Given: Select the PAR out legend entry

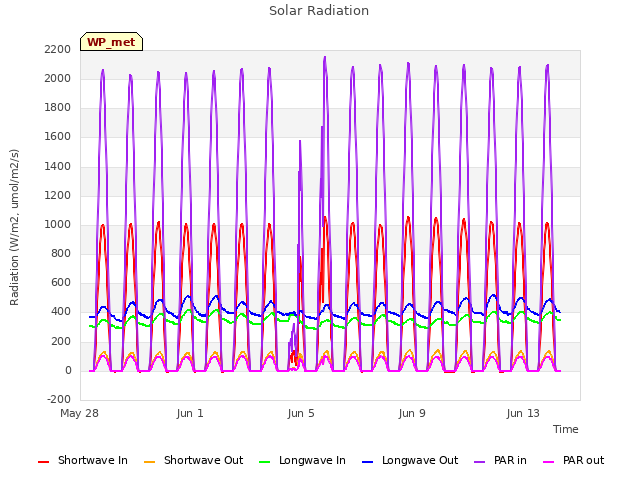Looking at the screenshot, I should pos(573,460).
